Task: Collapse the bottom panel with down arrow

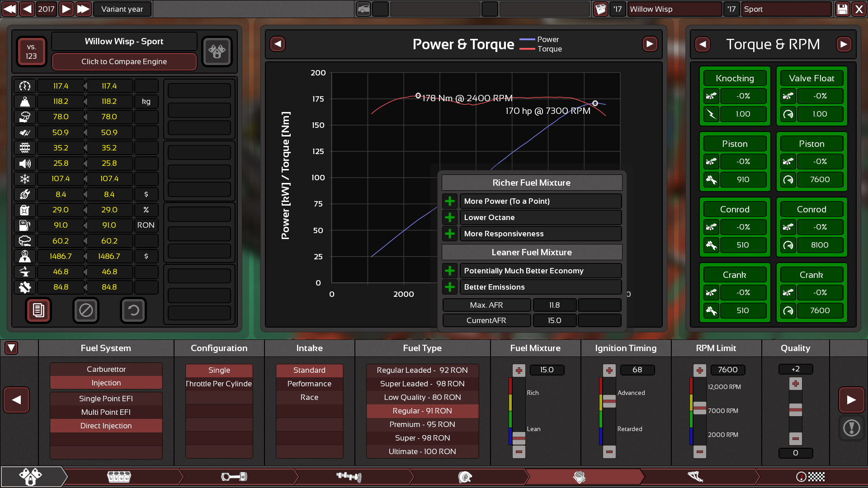Action: tap(11, 348)
